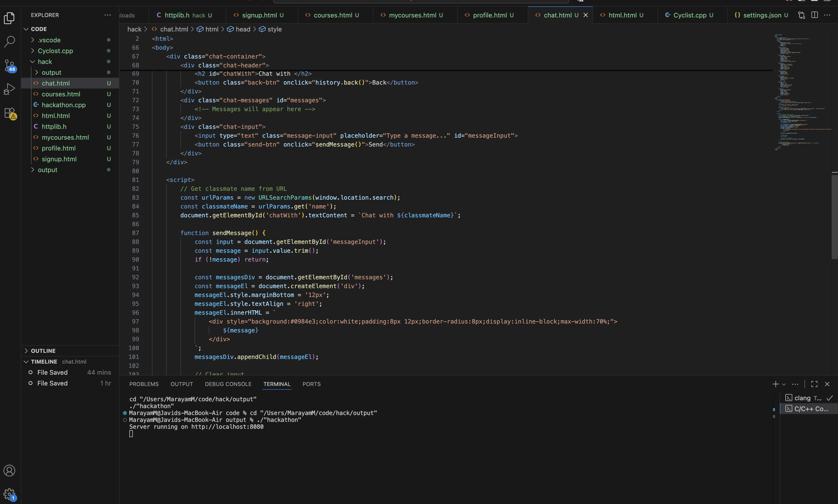The height and width of the screenshot is (504, 838).
Task: Open courses.html in the file explorer
Action: click(x=61, y=94)
